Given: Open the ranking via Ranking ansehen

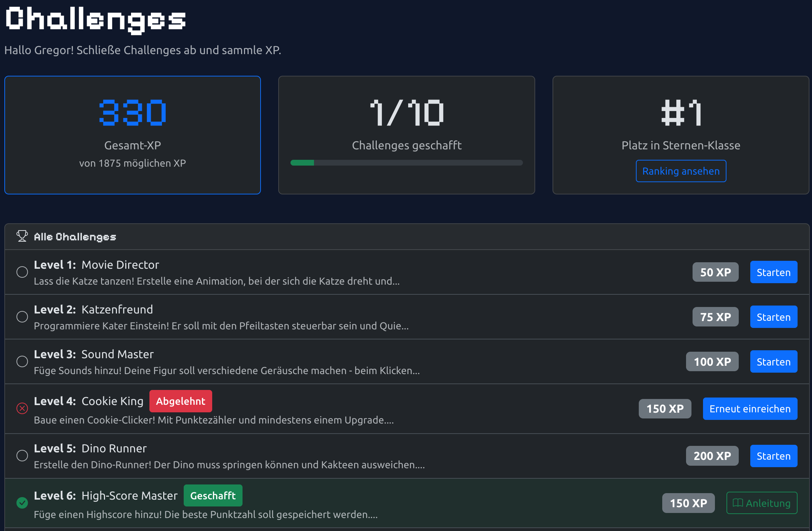Looking at the screenshot, I should click(x=681, y=171).
